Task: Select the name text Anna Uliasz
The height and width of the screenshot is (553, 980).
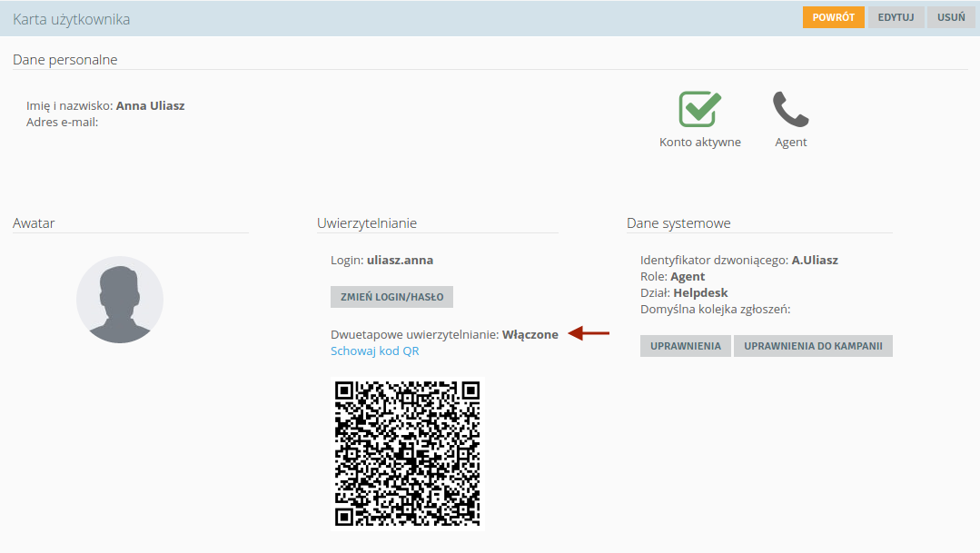Action: 150,105
